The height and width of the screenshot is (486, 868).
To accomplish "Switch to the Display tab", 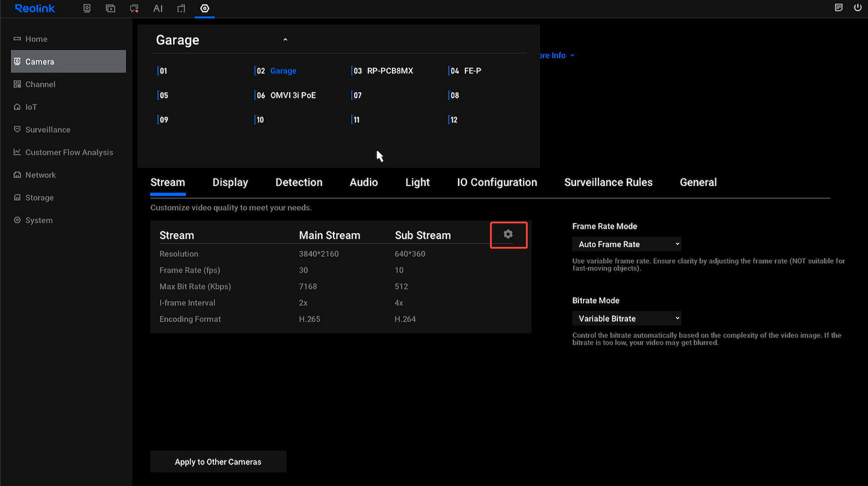I will tap(230, 182).
